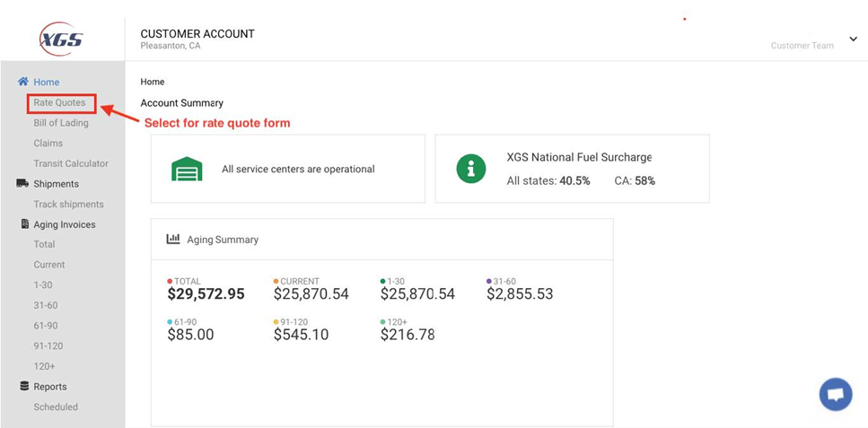
Task: Click the CURRENT amount under the CURRENT label
Action: coord(311,294)
